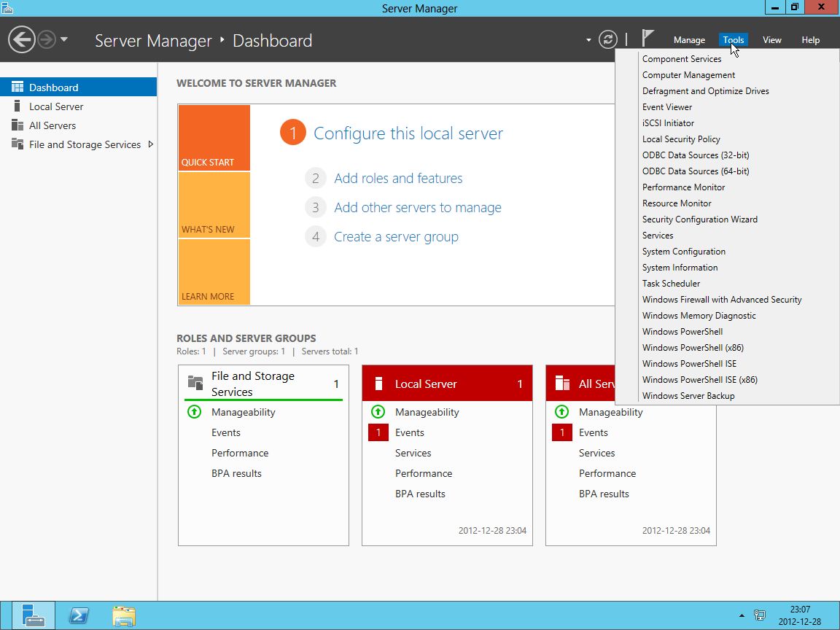Click the forward navigation arrow
Image resolution: width=840 pixels, height=630 pixels.
pyautogui.click(x=47, y=39)
